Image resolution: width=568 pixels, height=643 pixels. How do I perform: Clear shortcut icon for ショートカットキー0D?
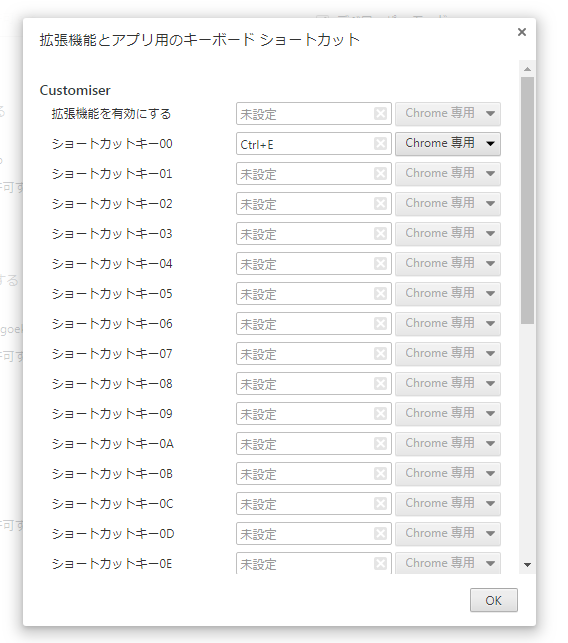[380, 534]
